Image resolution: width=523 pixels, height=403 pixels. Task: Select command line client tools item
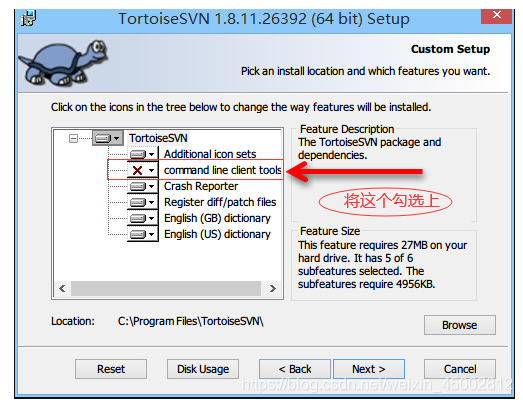pos(222,170)
